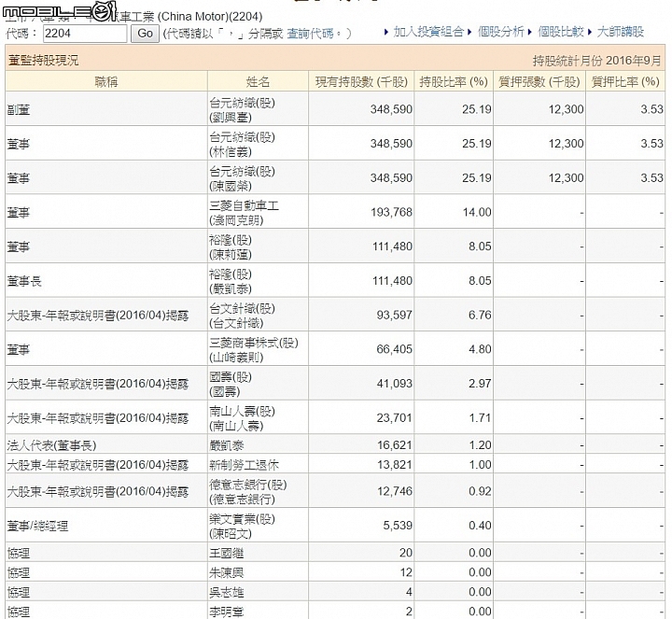Click the 持股比率 (%) column header
672x619 pixels.
coord(454,81)
